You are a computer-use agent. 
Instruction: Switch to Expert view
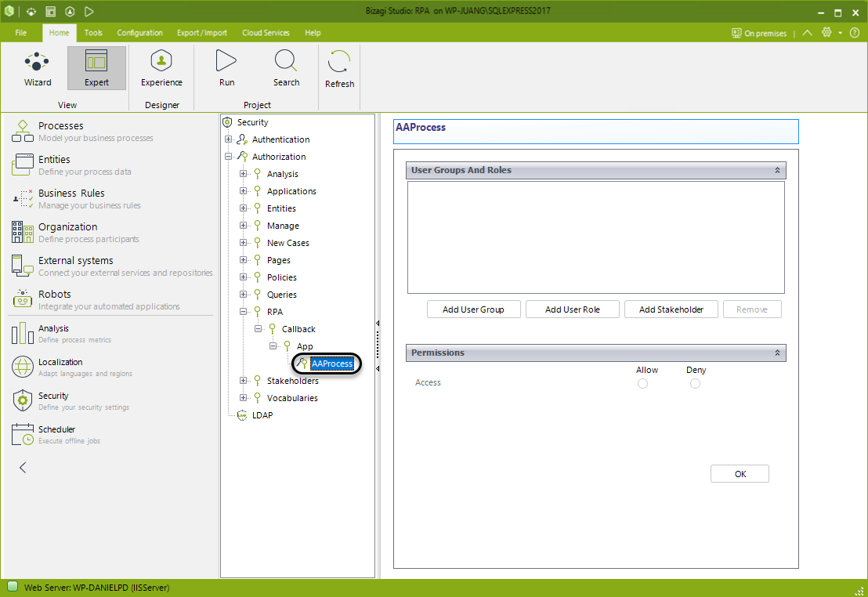[x=96, y=68]
